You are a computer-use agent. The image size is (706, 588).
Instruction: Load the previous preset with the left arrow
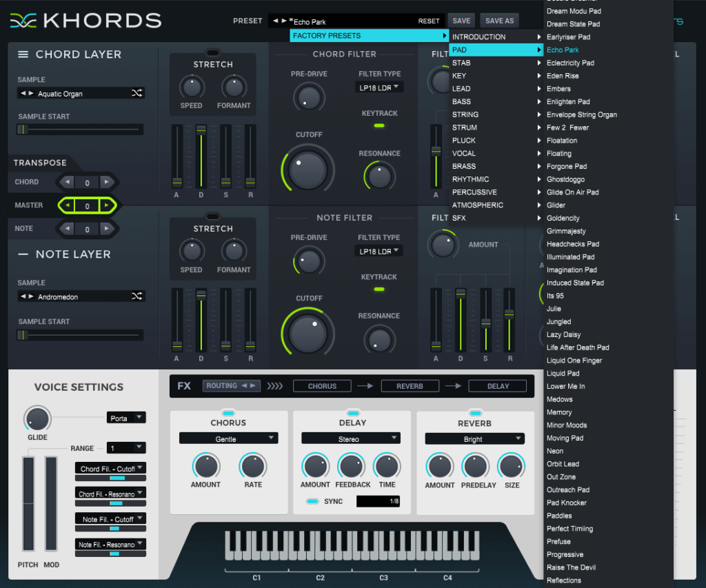point(276,21)
